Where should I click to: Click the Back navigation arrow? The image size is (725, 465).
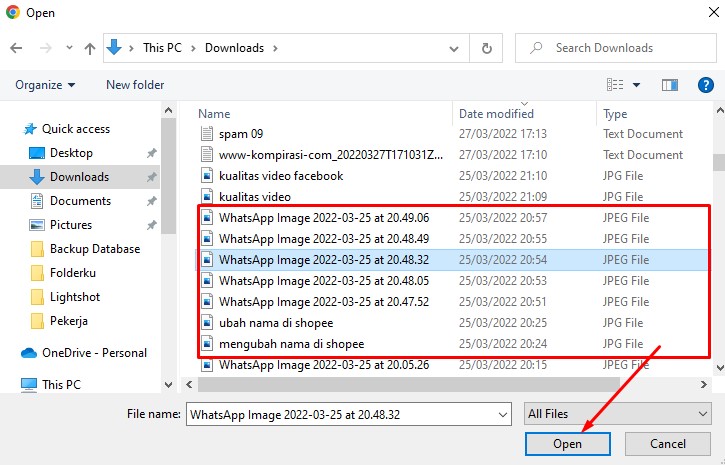(17, 48)
